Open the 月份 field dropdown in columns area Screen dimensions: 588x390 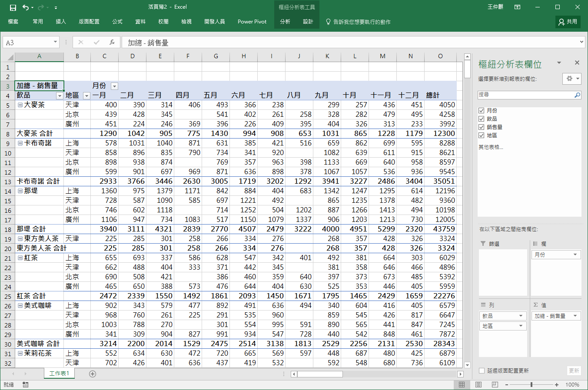coord(575,254)
